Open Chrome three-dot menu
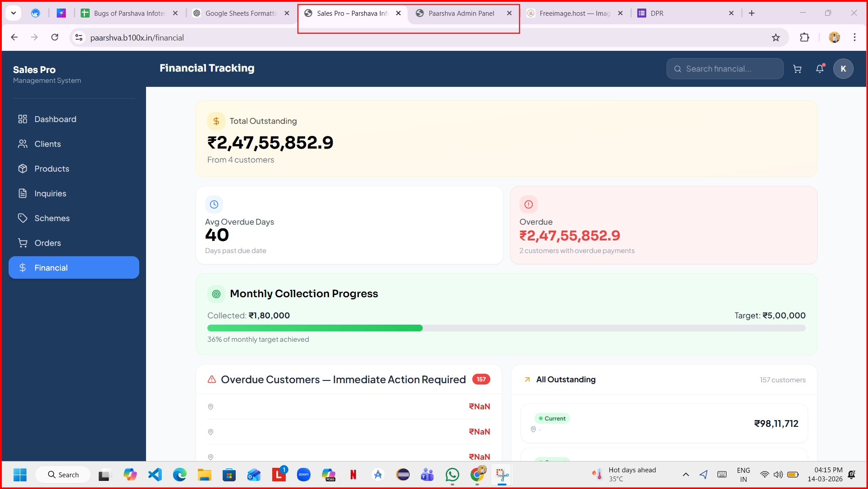 coord(854,37)
